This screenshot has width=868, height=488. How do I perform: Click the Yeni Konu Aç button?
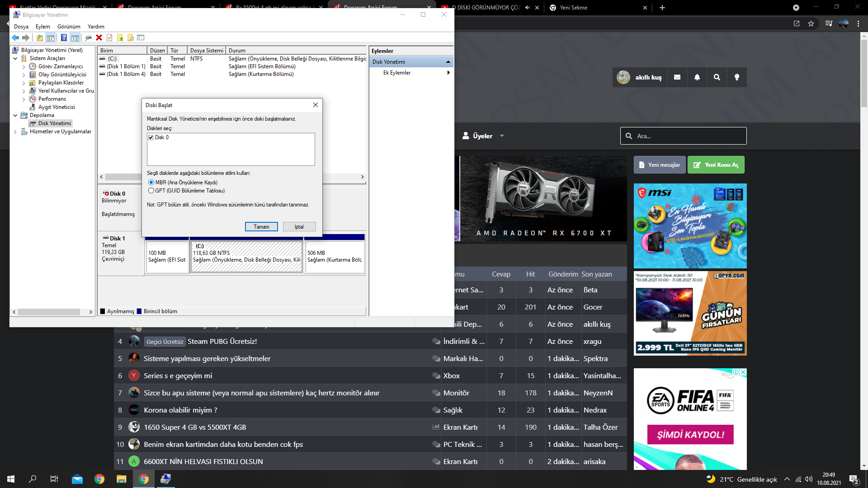click(716, 165)
